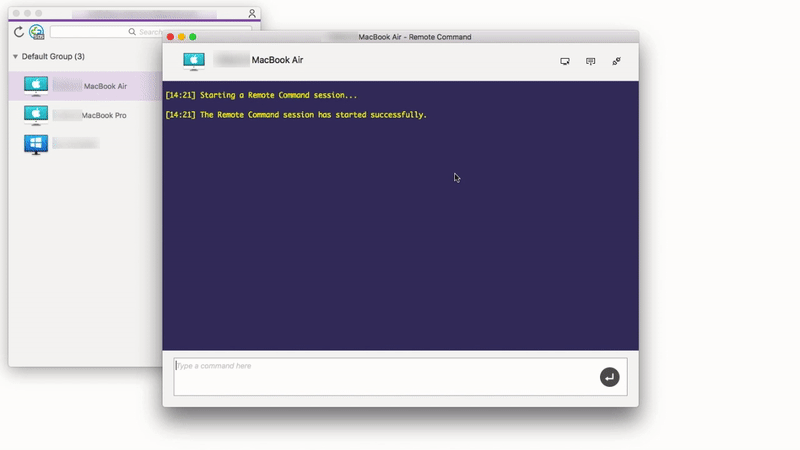Click 'MacBook Air - Remote Command' title bar text
This screenshot has height=450, width=800.
(x=414, y=37)
